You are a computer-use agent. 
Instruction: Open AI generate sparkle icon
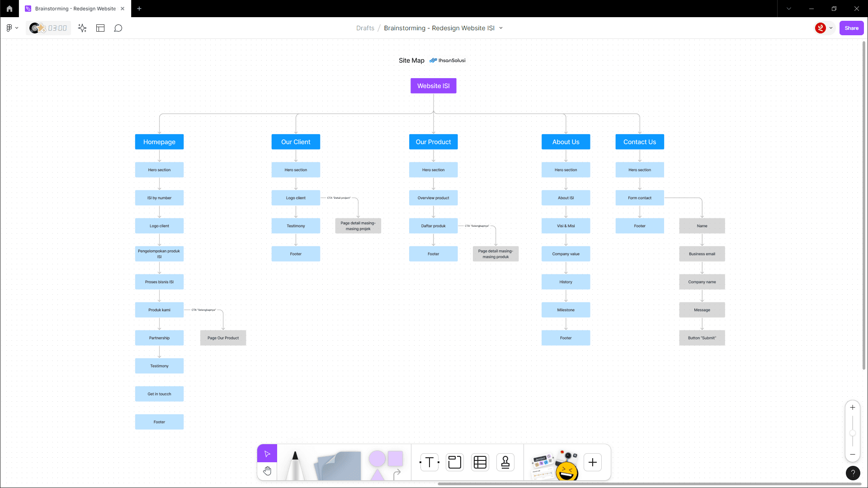(x=82, y=28)
